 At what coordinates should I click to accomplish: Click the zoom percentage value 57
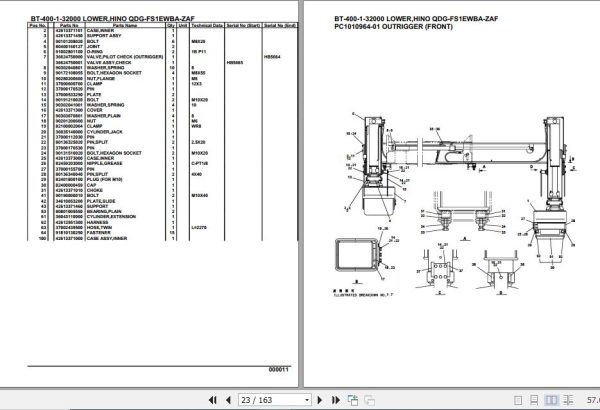point(593,400)
